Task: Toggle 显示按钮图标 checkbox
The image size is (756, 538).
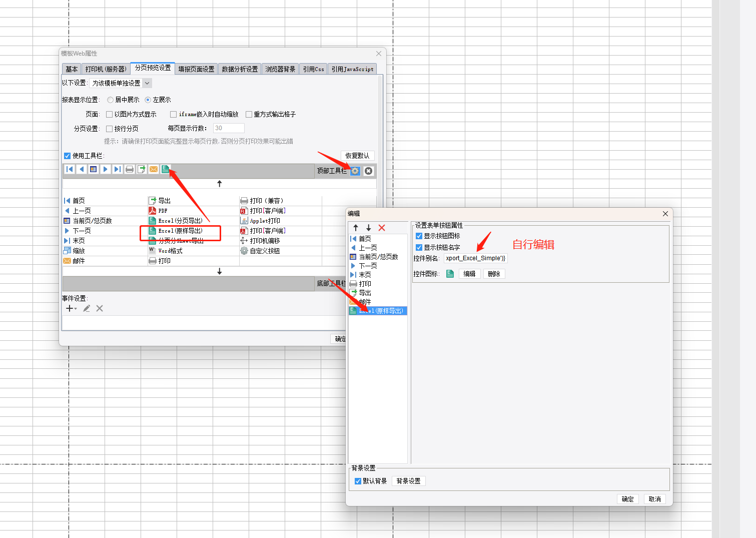Action: pos(419,236)
